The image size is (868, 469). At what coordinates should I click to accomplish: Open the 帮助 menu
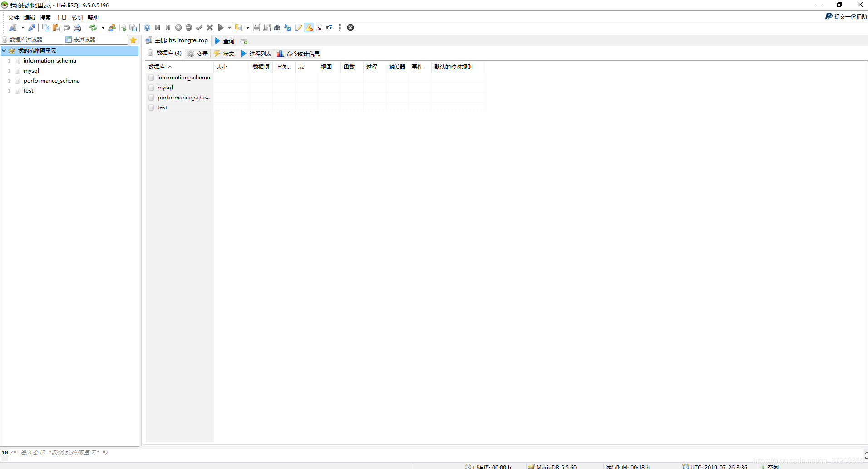[93, 18]
